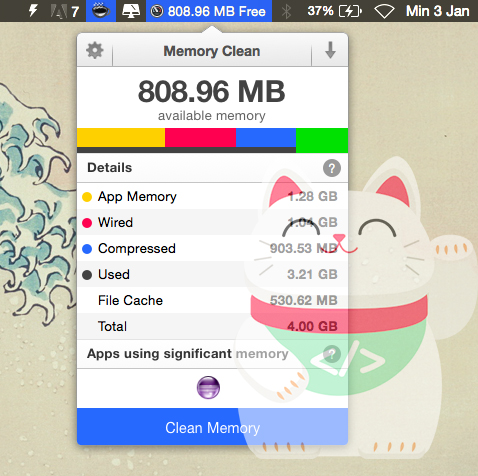Select the Compressed row

click(212, 248)
